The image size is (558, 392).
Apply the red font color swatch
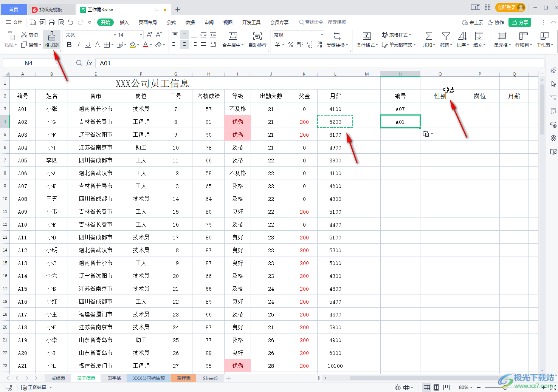(x=146, y=45)
